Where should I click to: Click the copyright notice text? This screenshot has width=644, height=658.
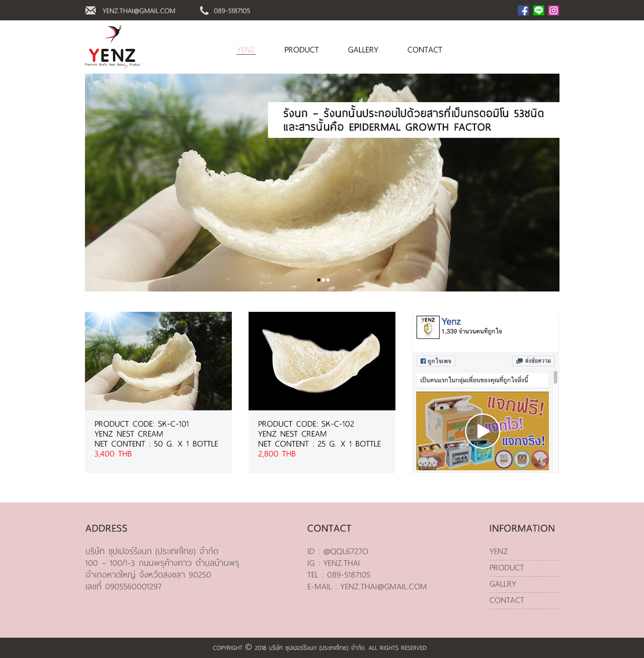320,648
